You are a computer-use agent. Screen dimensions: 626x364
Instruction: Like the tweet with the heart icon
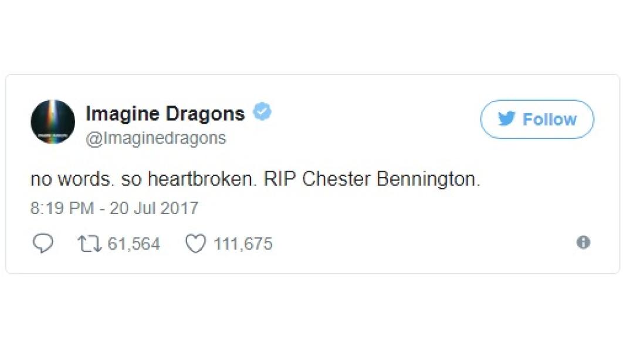coord(195,244)
